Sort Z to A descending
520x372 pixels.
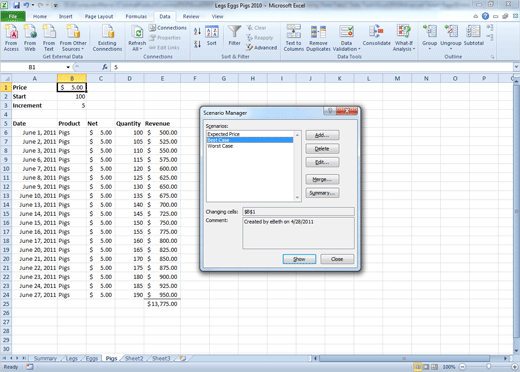[197, 44]
